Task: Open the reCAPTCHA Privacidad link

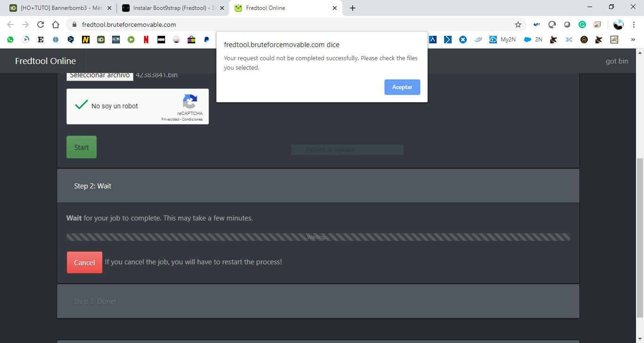Action: pos(170,120)
